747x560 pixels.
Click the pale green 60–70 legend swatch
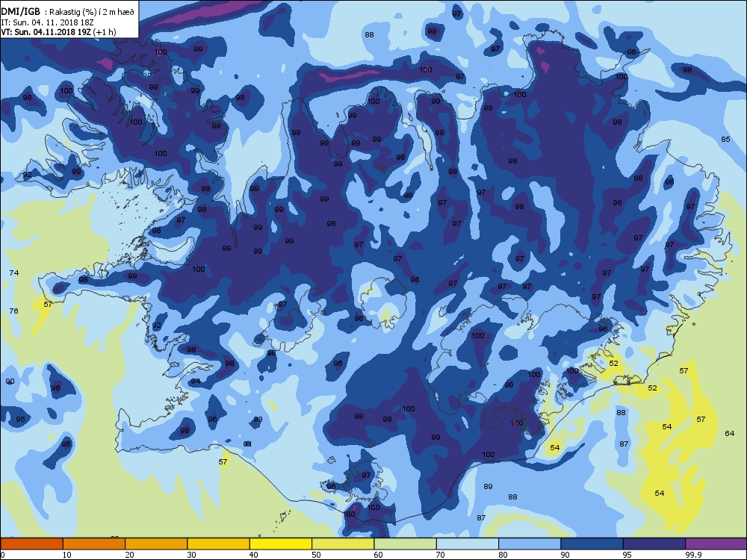click(405, 544)
